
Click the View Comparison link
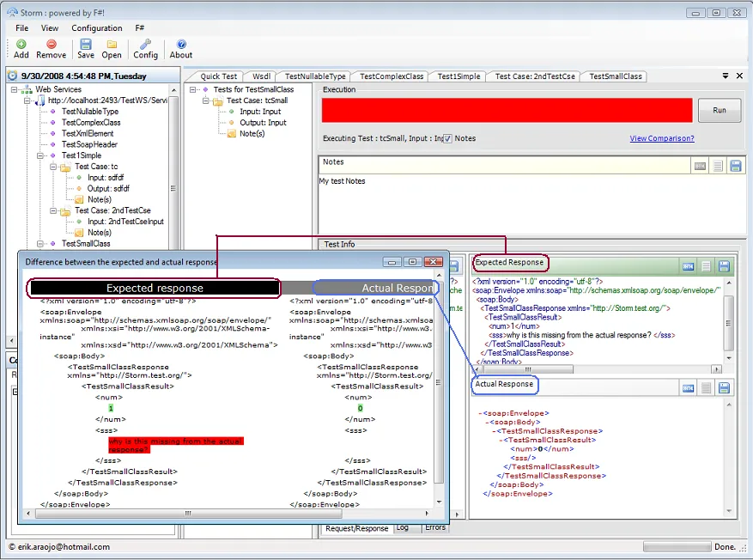click(x=661, y=138)
